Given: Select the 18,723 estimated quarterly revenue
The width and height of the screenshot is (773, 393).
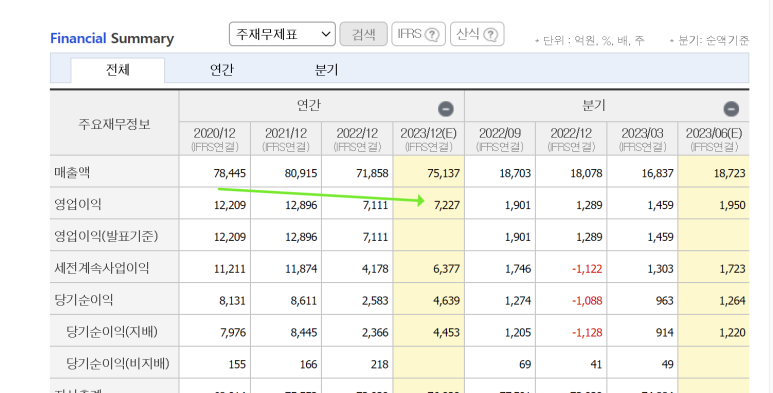Looking at the screenshot, I should click(729, 173).
